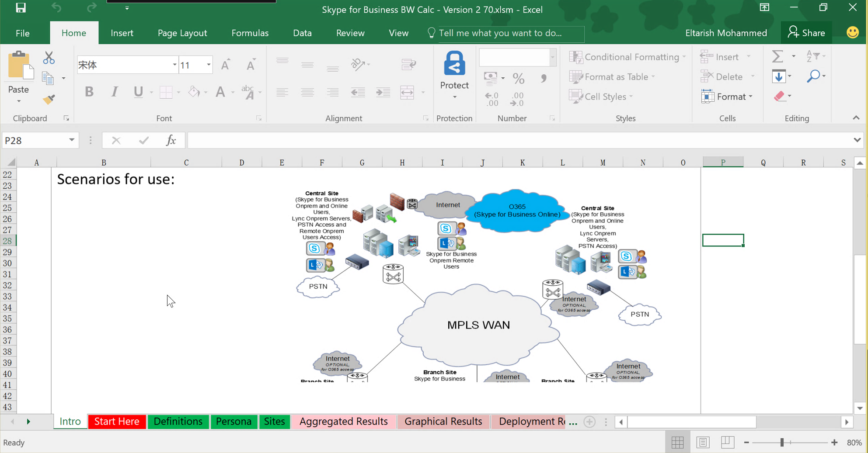Open the Aggregated Results sheet tab
The width and height of the screenshot is (868, 453).
pyautogui.click(x=344, y=422)
